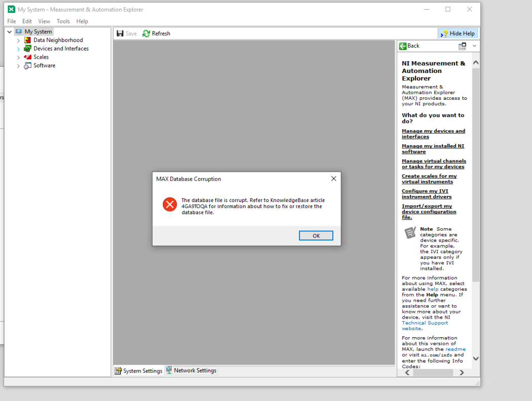
Task: Close the MAX Database Corruption dialog
Action: [333, 179]
